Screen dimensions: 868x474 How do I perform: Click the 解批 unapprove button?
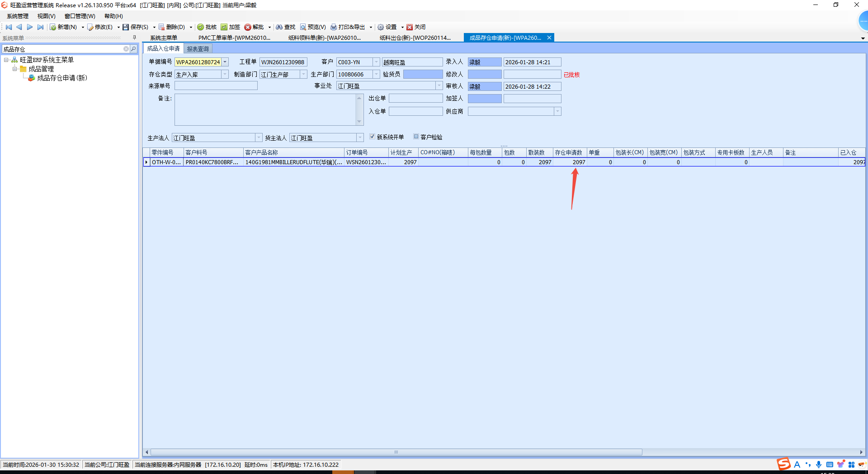click(254, 27)
